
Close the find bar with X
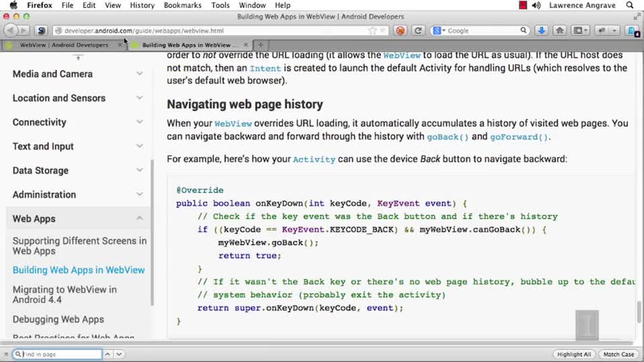click(x=6, y=354)
